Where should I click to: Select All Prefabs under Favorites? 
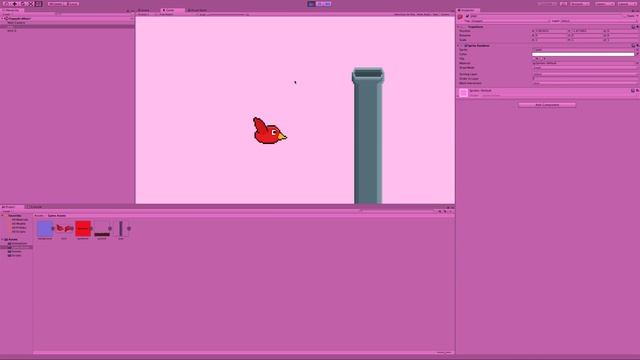click(19, 228)
